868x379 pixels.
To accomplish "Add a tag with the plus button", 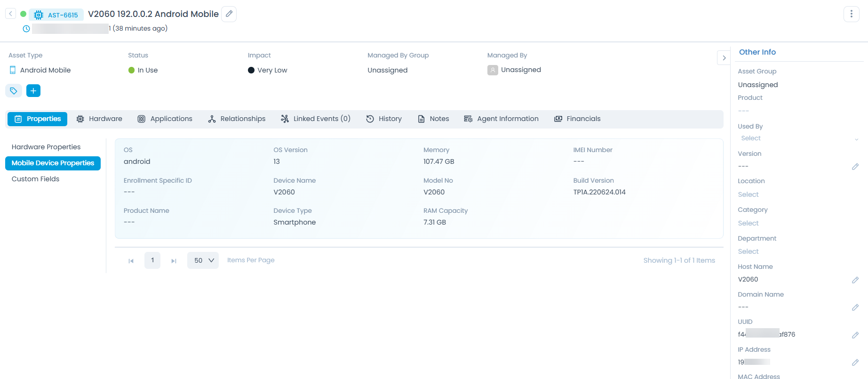I will coord(33,91).
